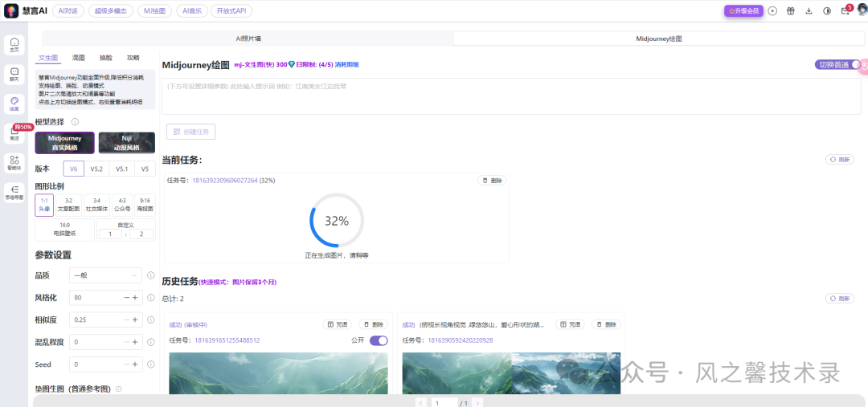Screen dimensions: 868x407
Task: Click the info icon beside 模型选择
Action: coord(75,122)
